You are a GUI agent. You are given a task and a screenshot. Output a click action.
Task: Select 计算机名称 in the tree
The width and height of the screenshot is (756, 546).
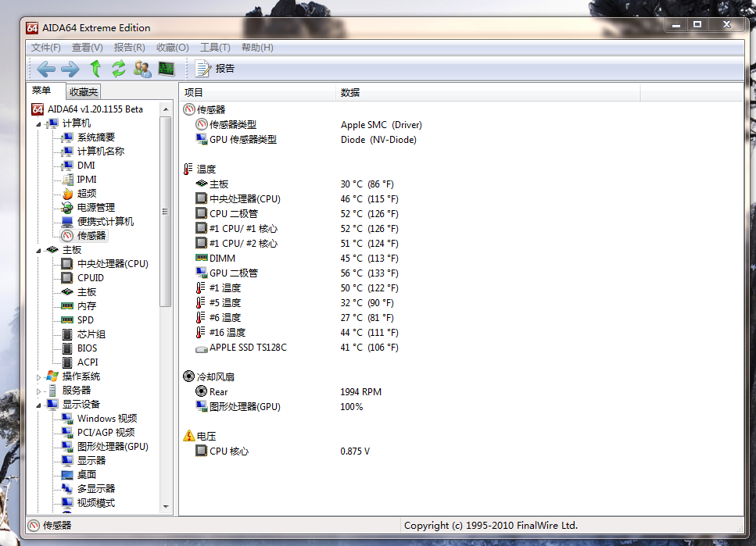(x=101, y=152)
